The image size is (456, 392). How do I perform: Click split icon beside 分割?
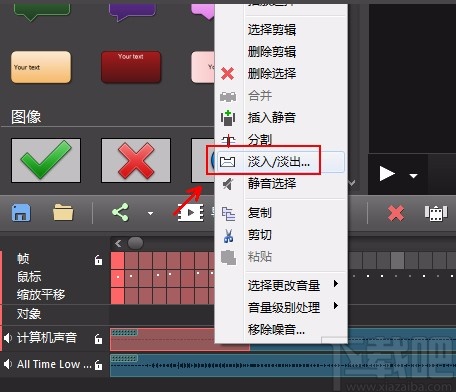point(229,140)
